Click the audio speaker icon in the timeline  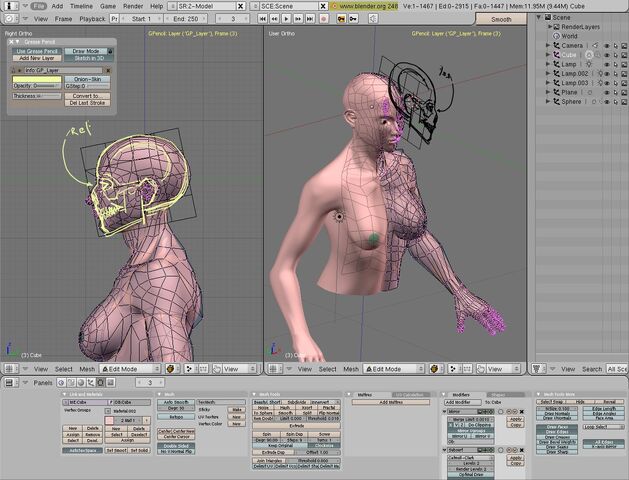click(373, 19)
